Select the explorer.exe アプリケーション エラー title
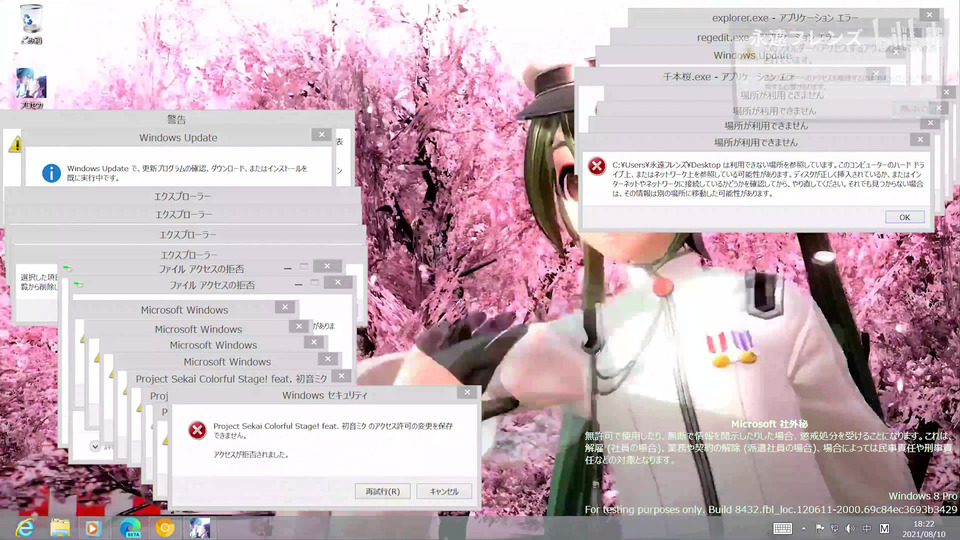960x540 pixels. pos(786,18)
